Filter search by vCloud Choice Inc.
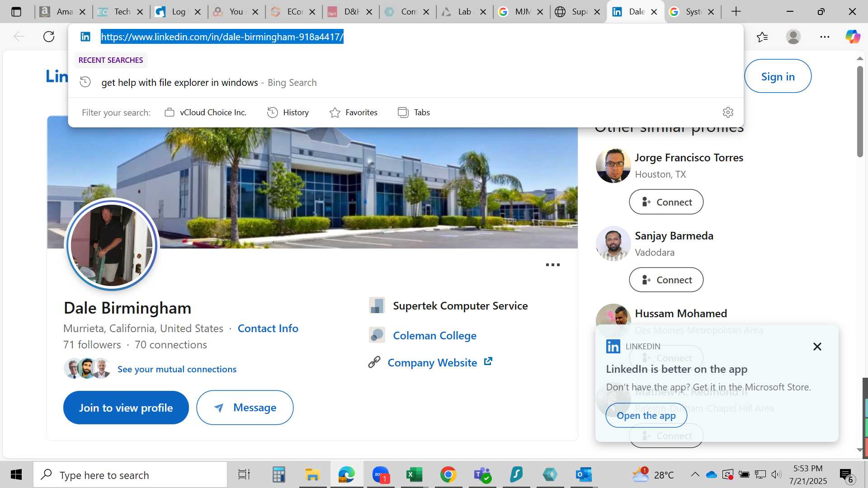The height and width of the screenshot is (488, 868). [206, 113]
